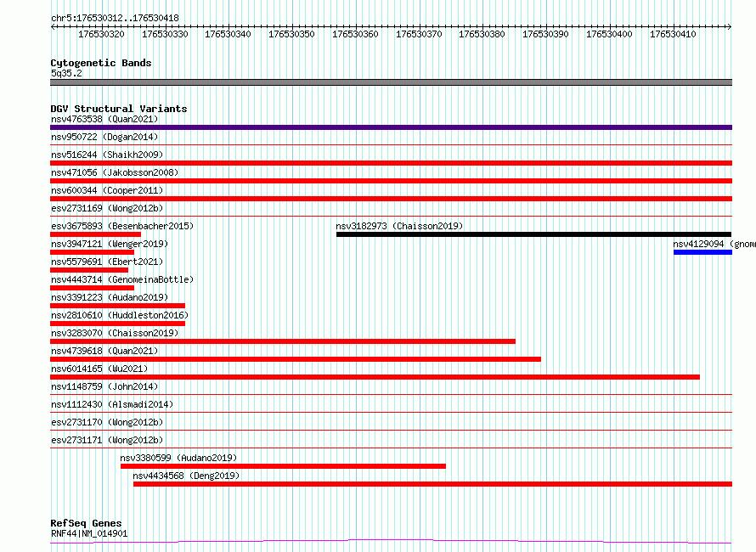
Task: Open nsv3947121 (Wenger2019) variant entry
Action: pyautogui.click(x=110, y=244)
